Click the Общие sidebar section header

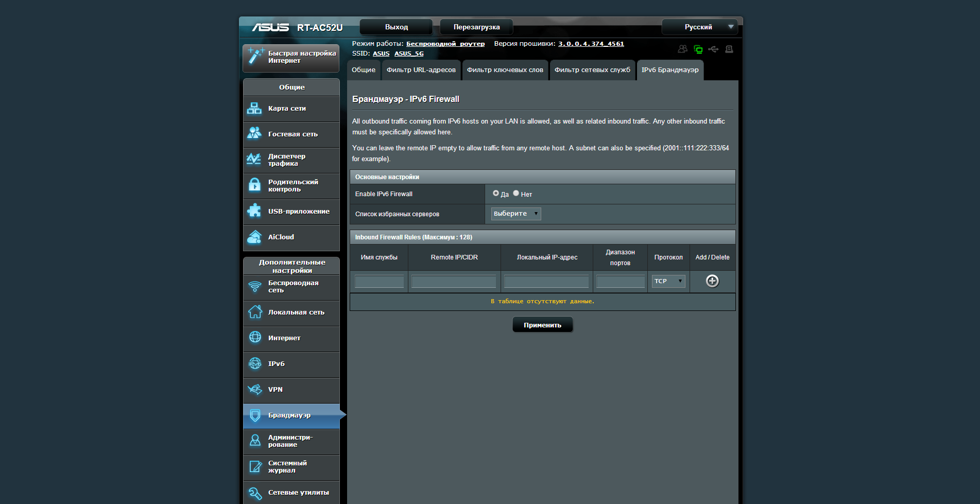[x=291, y=87]
